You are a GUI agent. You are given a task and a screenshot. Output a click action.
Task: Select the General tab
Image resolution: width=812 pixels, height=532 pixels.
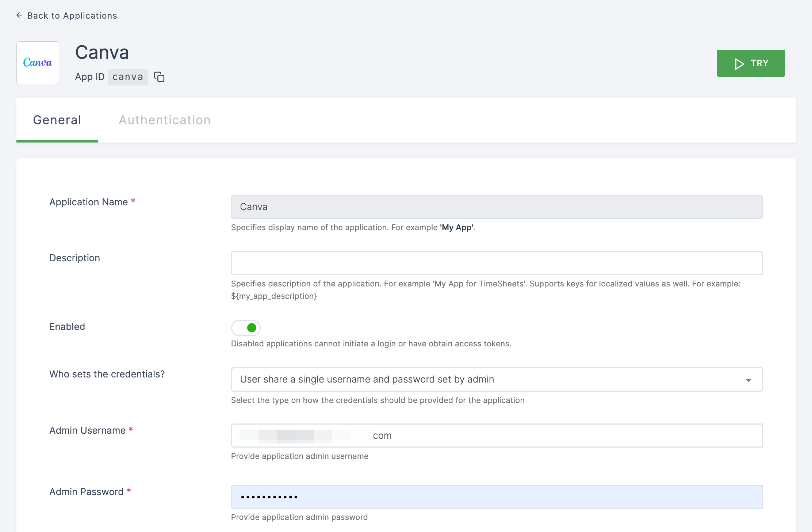[x=57, y=120]
